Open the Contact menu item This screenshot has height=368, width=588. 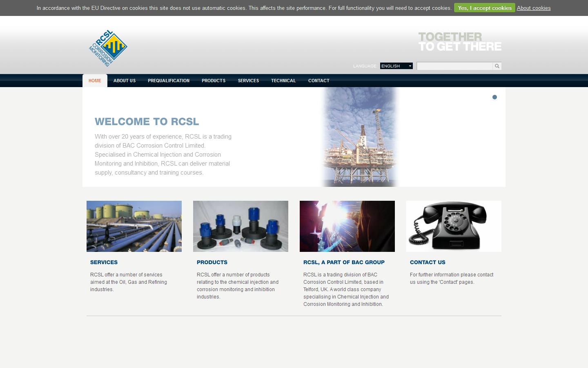(319, 81)
